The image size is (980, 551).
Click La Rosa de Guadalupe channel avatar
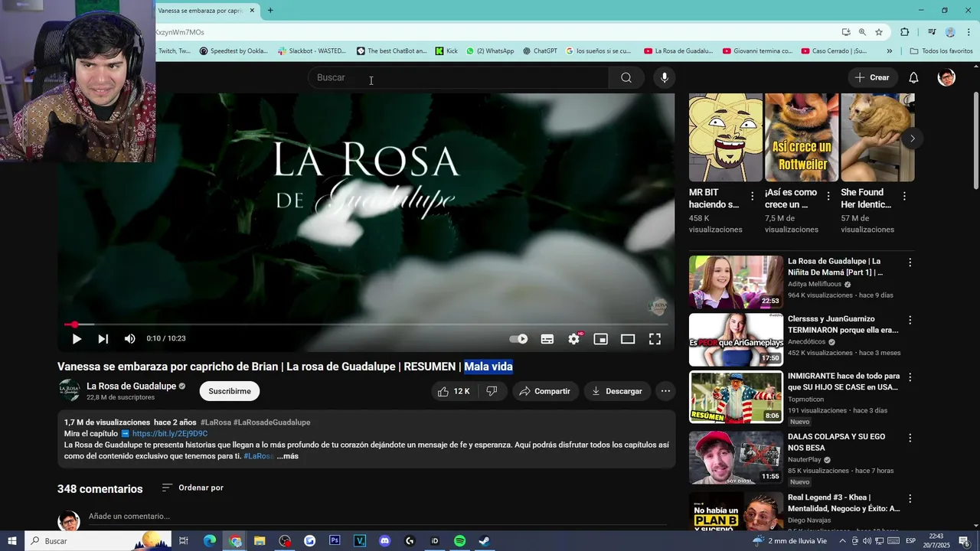click(x=70, y=390)
